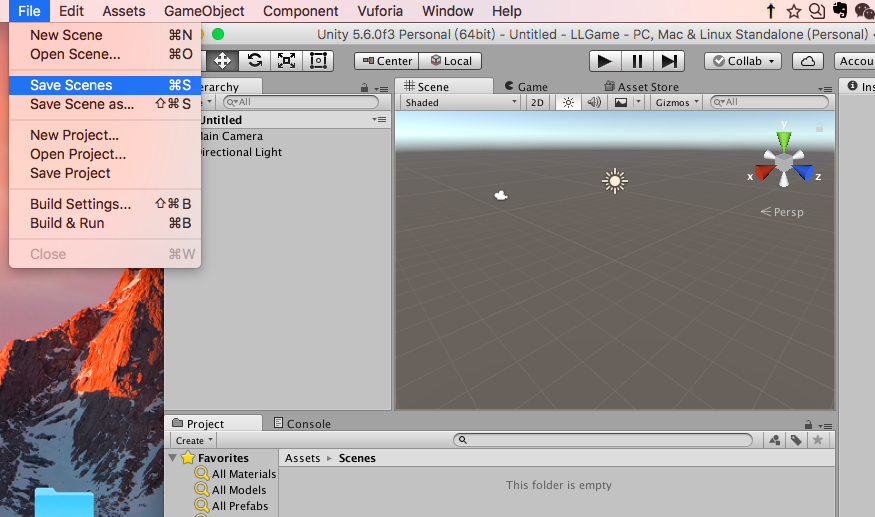The width and height of the screenshot is (875, 517).
Task: Open WeChat icon in menu bar
Action: pyautogui.click(x=864, y=11)
